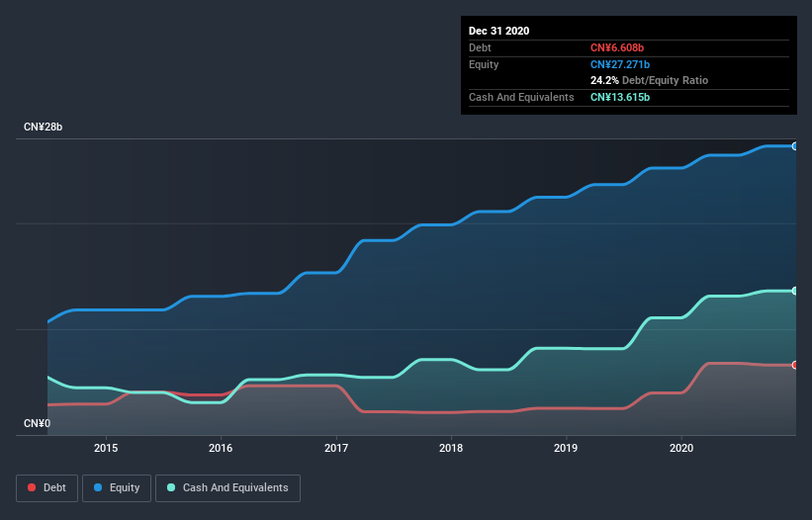Viewport: 812px width, 520px height.
Task: Click the CN¥6.608b debt value
Action: (x=617, y=47)
